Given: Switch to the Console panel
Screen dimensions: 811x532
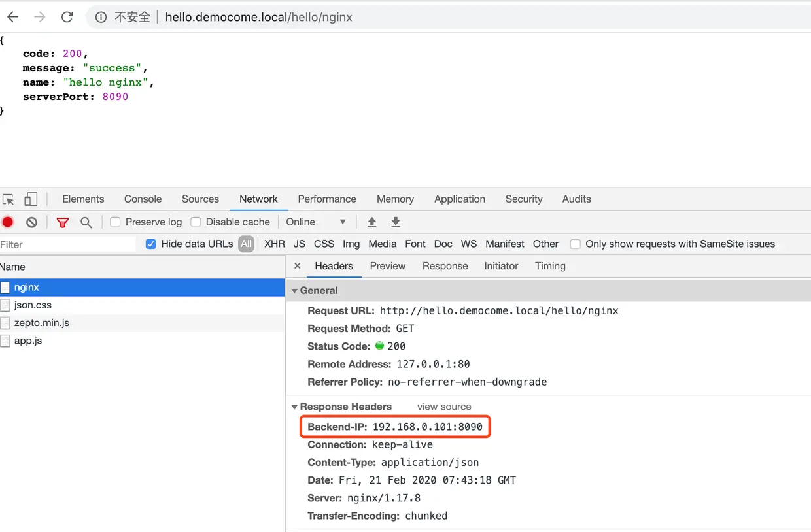Looking at the screenshot, I should click(143, 199).
